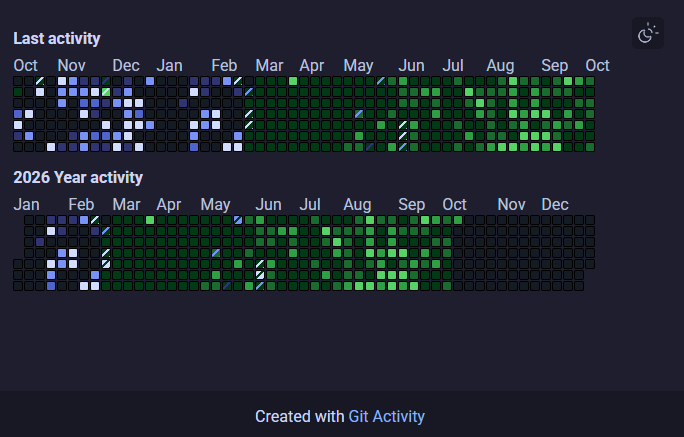The image size is (684, 437).
Task: Click Dec label in 2026 Year activity
Action: [555, 205]
